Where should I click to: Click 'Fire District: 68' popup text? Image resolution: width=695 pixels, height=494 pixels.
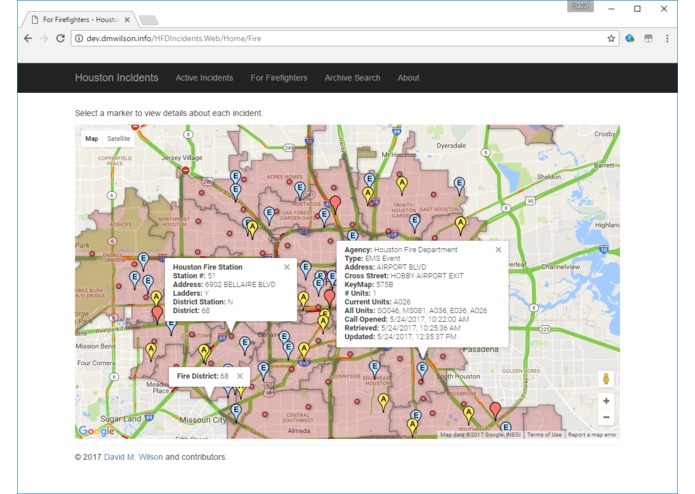tap(203, 376)
